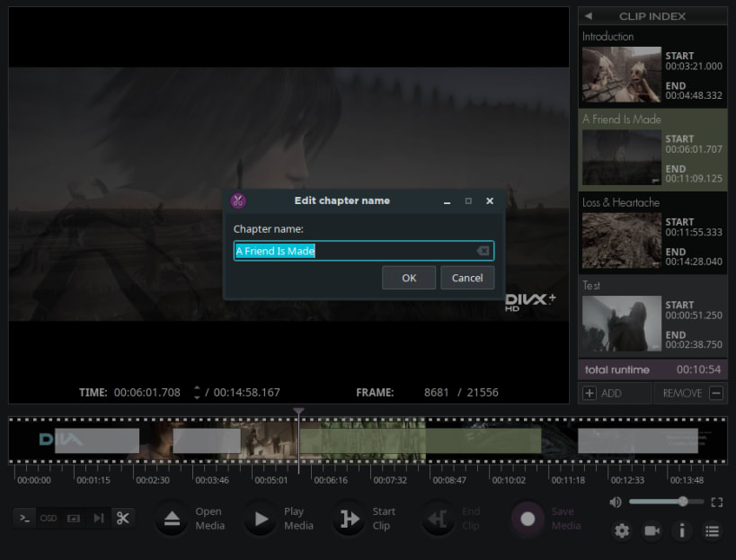Select the scissors cut mode icon

click(123, 519)
